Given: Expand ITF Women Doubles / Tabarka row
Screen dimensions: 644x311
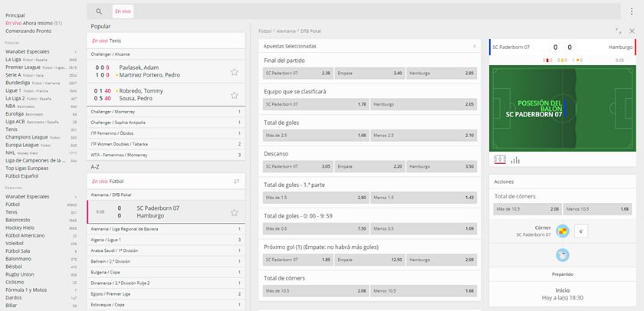Looking at the screenshot, I should (x=166, y=144).
